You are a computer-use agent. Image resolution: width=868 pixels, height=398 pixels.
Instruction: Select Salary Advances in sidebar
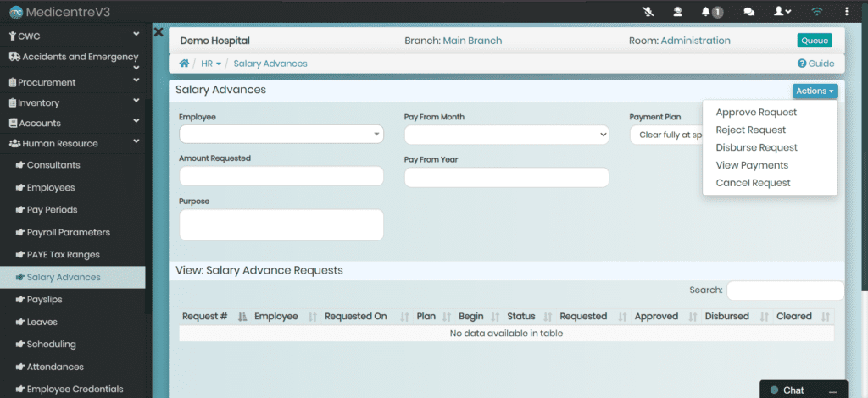pos(73,278)
